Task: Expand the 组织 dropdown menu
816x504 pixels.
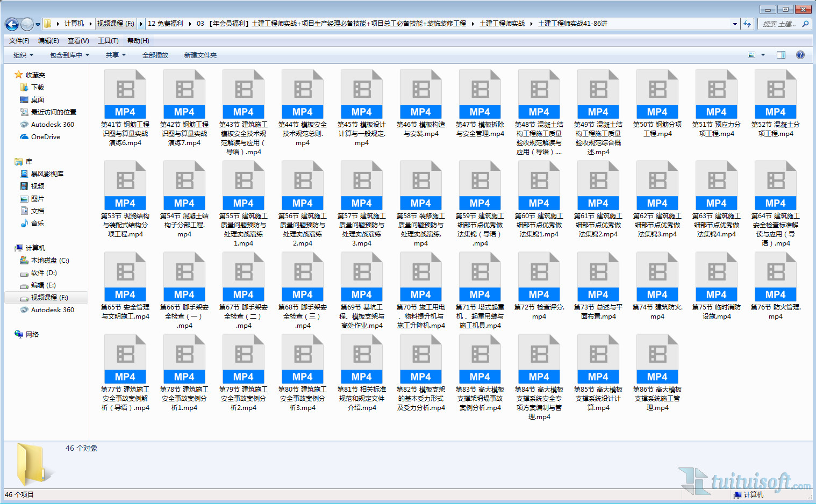Action: [23, 55]
